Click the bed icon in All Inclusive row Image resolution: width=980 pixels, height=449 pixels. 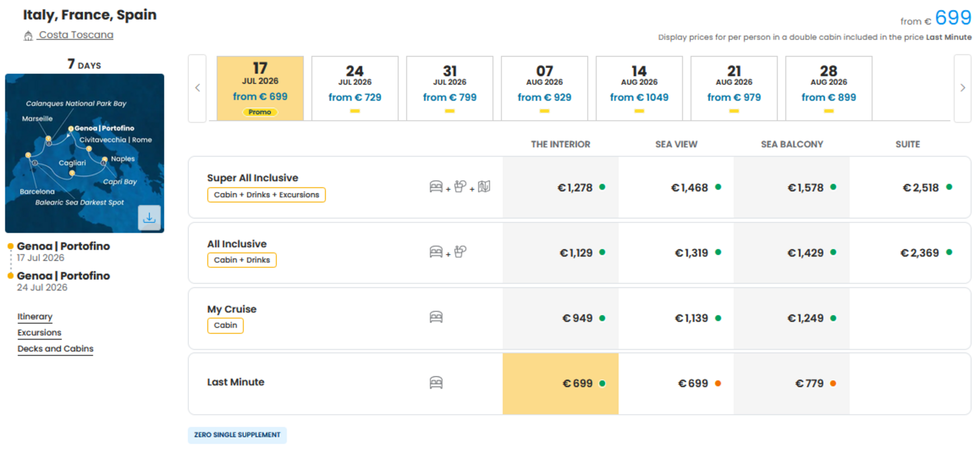point(436,252)
